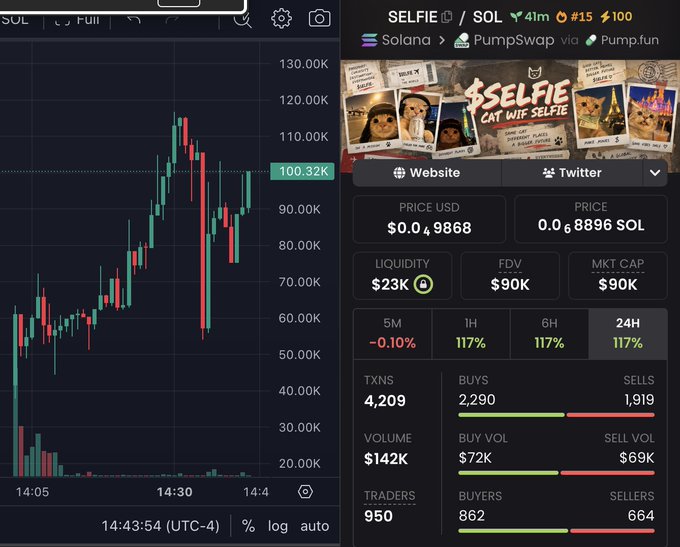Toggle auto scale on chart
This screenshot has height=547, width=680.
[x=314, y=526]
